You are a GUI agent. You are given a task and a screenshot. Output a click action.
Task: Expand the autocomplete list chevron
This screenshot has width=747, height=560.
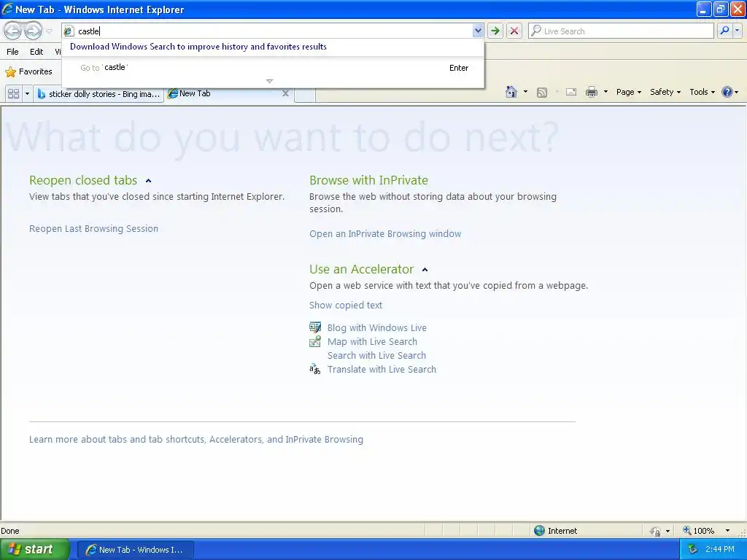270,81
